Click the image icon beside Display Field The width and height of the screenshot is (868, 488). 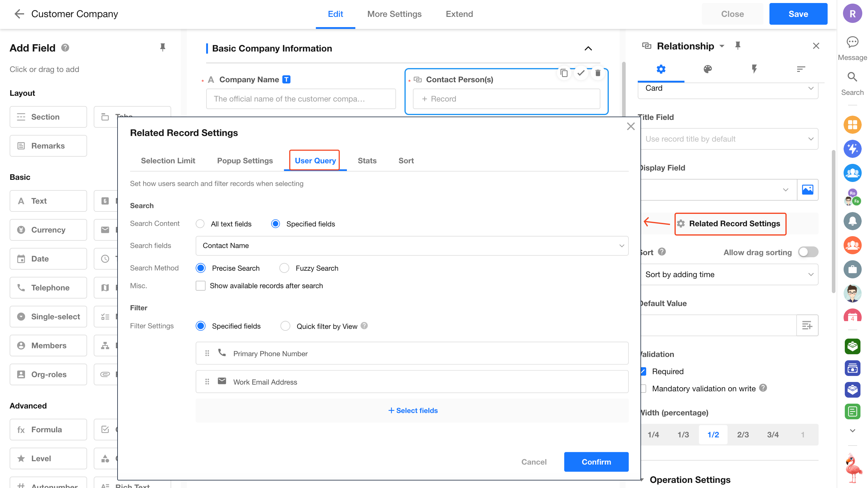(807, 189)
